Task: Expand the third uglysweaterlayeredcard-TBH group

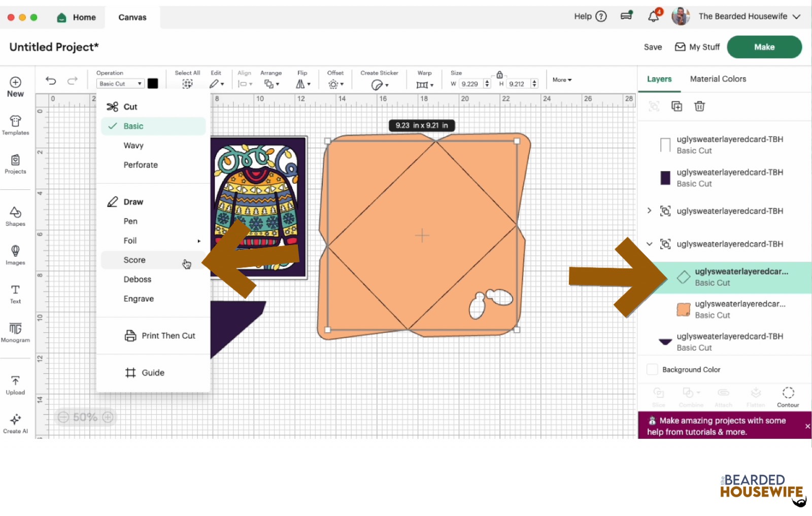Action: click(x=649, y=211)
